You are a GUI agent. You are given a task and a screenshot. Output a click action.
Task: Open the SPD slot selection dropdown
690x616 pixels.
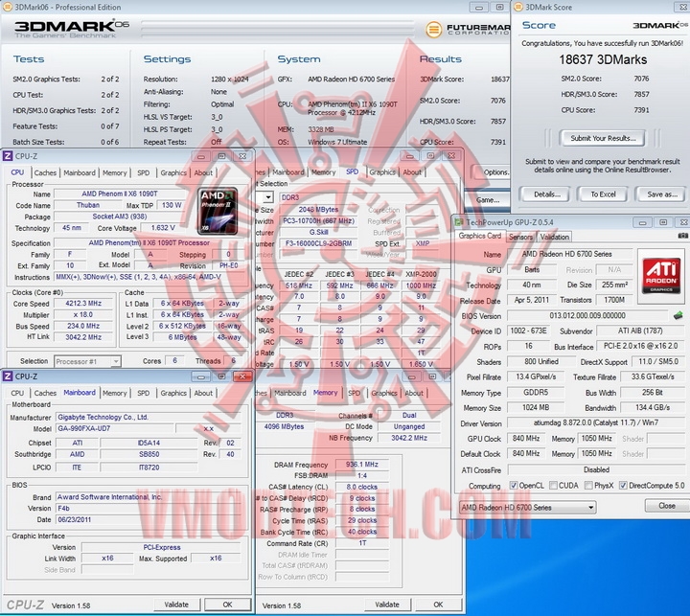click(x=268, y=197)
